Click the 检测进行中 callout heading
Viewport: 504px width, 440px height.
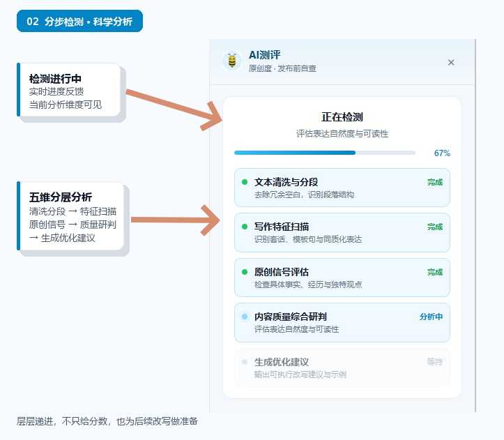click(x=55, y=79)
